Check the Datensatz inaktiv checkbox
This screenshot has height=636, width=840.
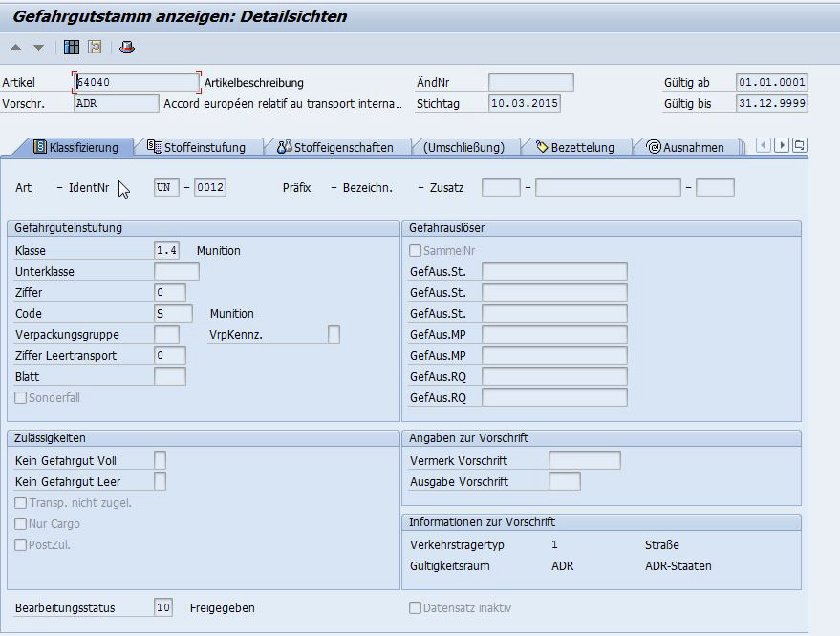point(415,608)
